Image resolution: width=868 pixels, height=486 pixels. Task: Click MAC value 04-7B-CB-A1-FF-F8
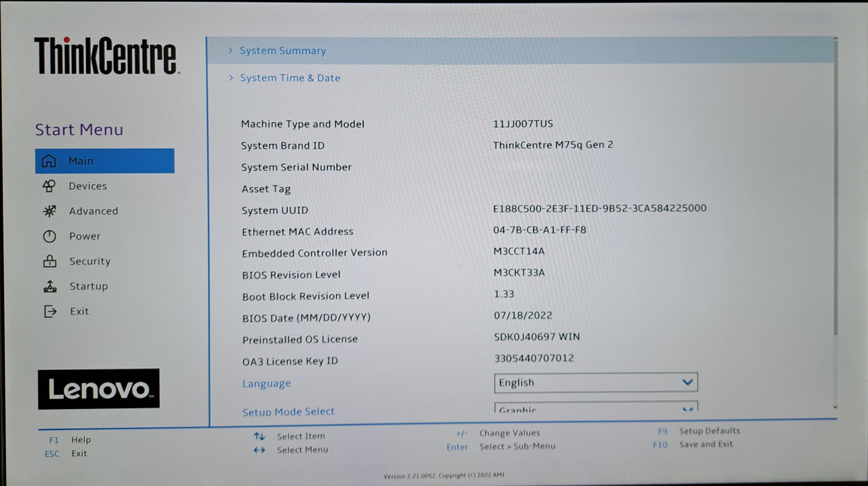(x=540, y=230)
